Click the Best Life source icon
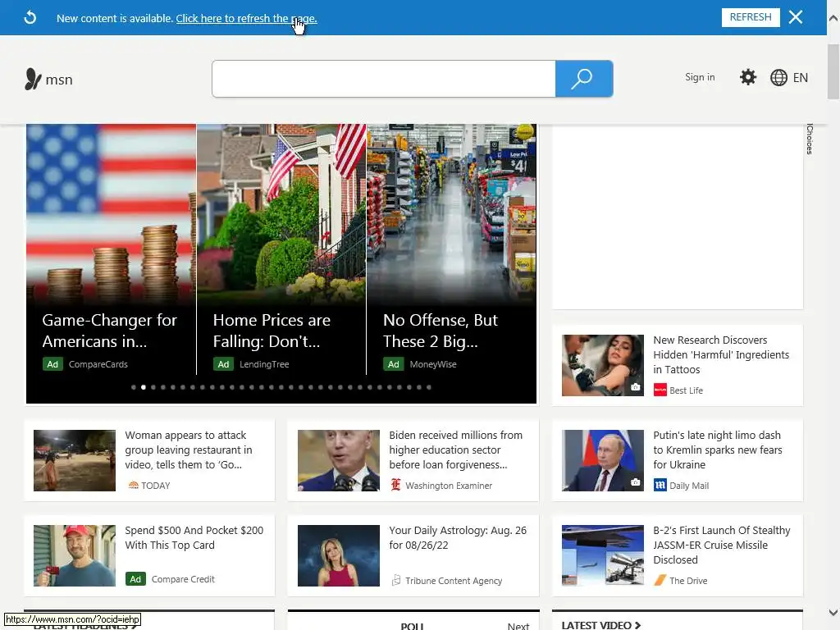Viewport: 840px width, 630px height. [x=660, y=390]
